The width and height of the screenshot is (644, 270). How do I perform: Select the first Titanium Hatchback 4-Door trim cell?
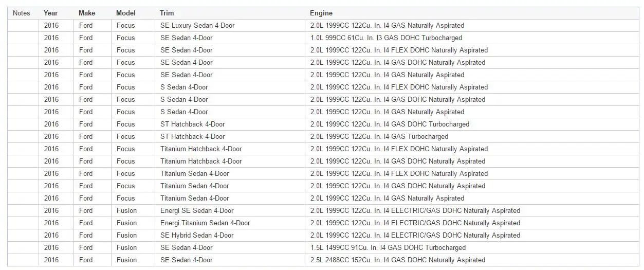click(x=201, y=149)
